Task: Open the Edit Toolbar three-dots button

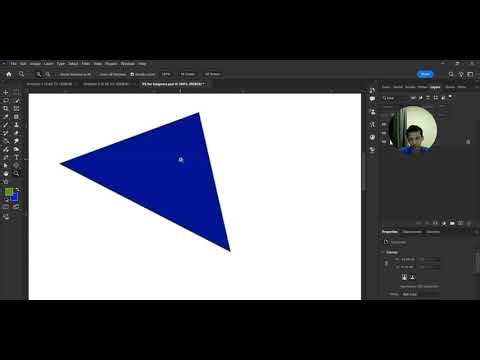Action: coord(6,181)
